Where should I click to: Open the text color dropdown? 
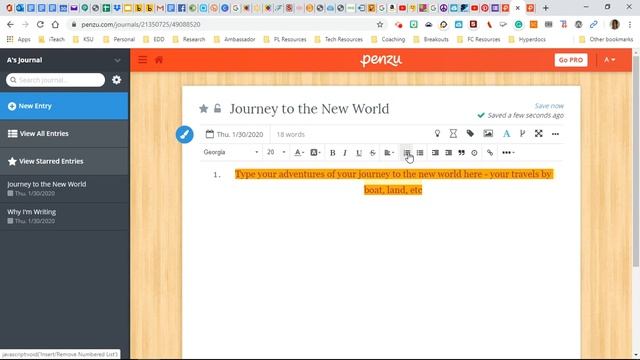(x=299, y=153)
